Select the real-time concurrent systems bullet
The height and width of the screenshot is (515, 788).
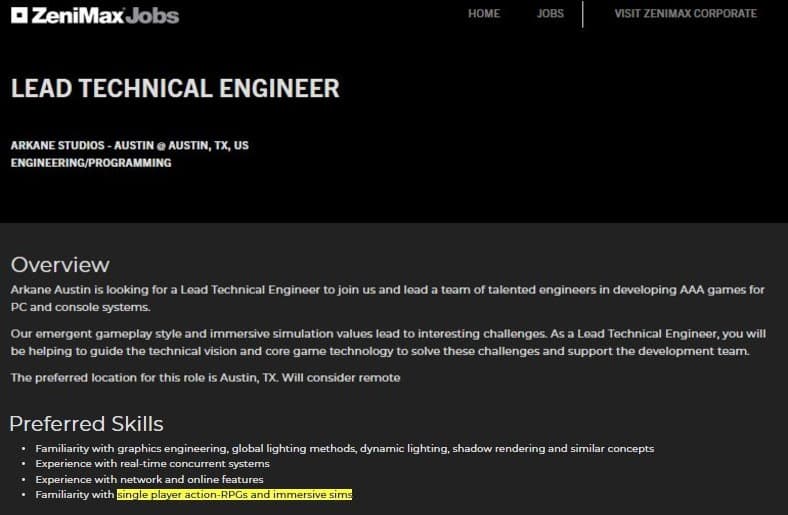152,464
